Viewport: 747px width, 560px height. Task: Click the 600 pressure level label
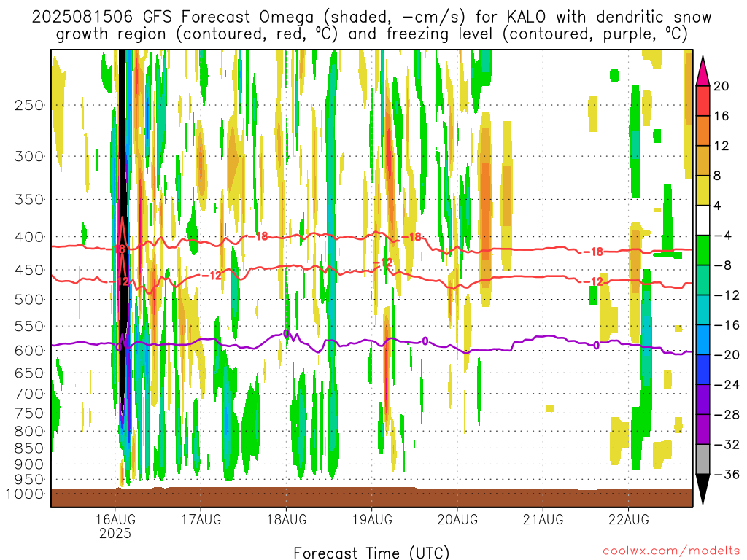(29, 351)
